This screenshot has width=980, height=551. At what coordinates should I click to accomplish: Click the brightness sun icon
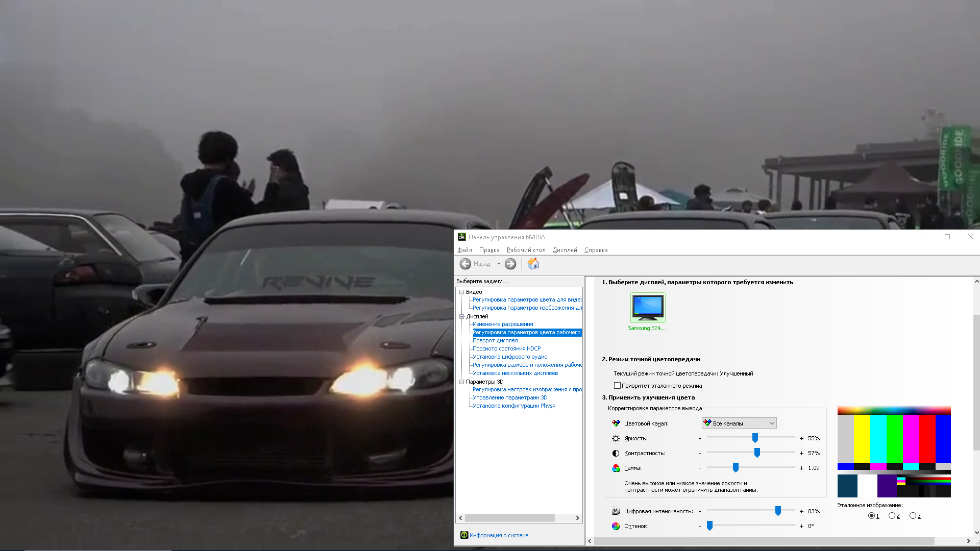(616, 439)
